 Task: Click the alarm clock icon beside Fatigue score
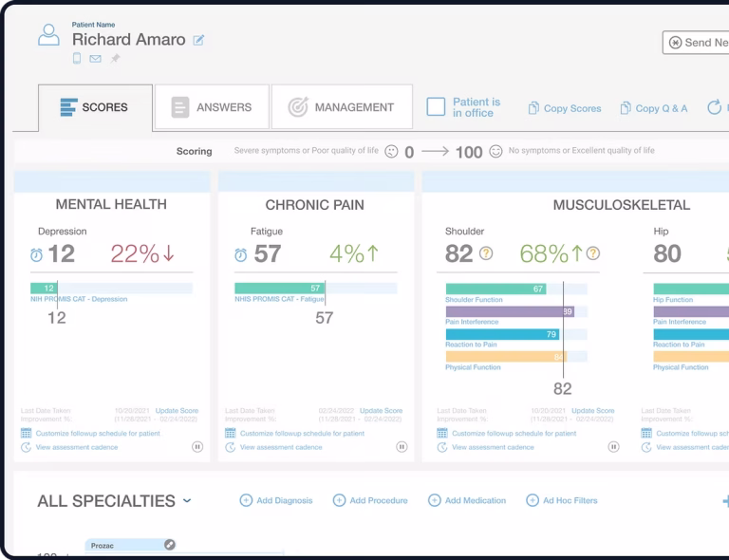(241, 254)
